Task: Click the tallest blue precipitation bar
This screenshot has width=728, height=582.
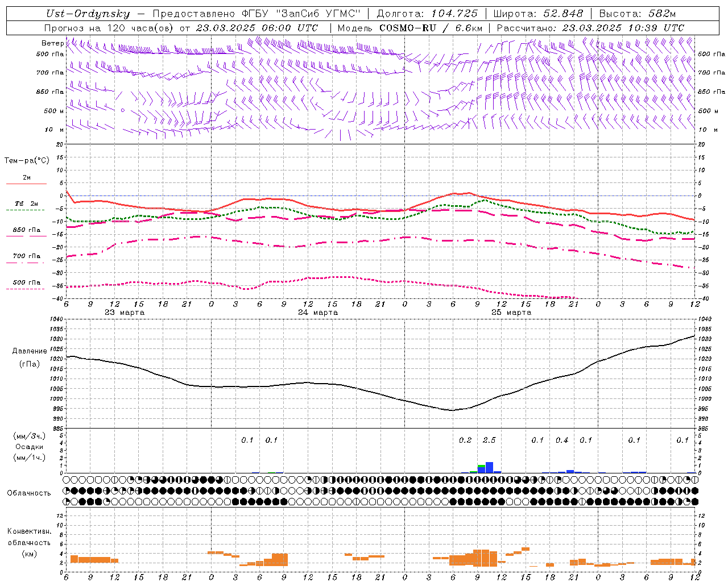Action: tap(489, 468)
